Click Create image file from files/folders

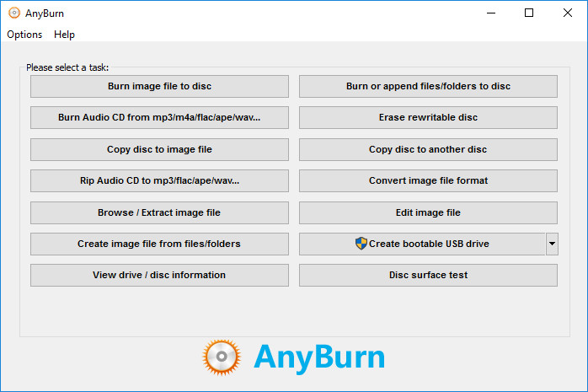click(x=159, y=244)
